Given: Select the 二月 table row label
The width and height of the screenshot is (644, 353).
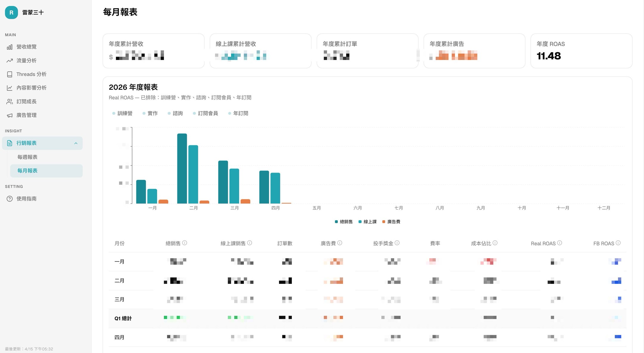Looking at the screenshot, I should tap(120, 281).
